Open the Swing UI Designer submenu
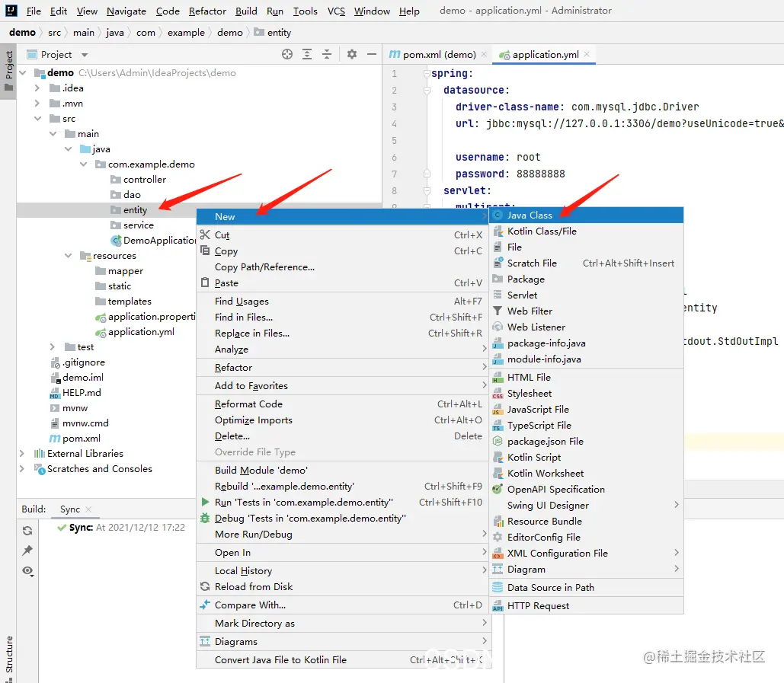Viewport: 784px width, 683px height. [587, 505]
